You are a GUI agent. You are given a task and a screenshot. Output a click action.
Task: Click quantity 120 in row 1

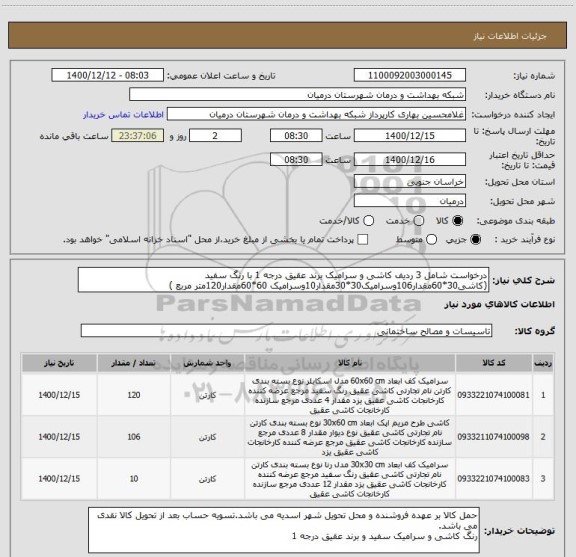click(x=134, y=395)
